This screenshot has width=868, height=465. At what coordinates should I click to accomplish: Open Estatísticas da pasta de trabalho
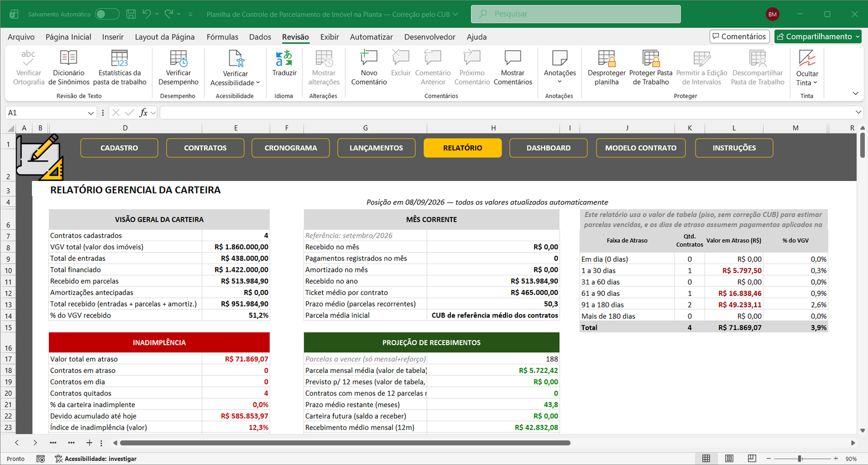coord(119,67)
